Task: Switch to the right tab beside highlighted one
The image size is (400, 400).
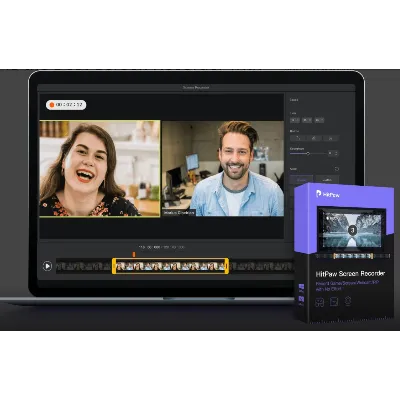Action: (x=327, y=180)
